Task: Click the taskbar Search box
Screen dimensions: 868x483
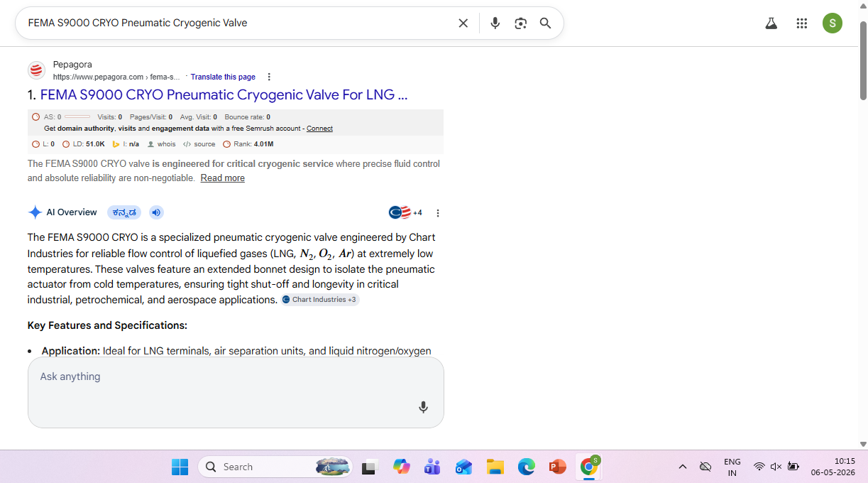Action: tap(275, 467)
